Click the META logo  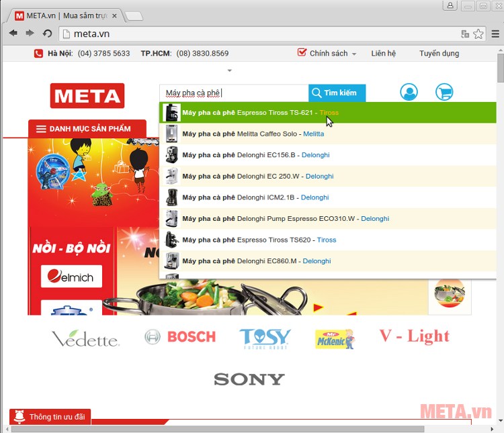(x=87, y=96)
